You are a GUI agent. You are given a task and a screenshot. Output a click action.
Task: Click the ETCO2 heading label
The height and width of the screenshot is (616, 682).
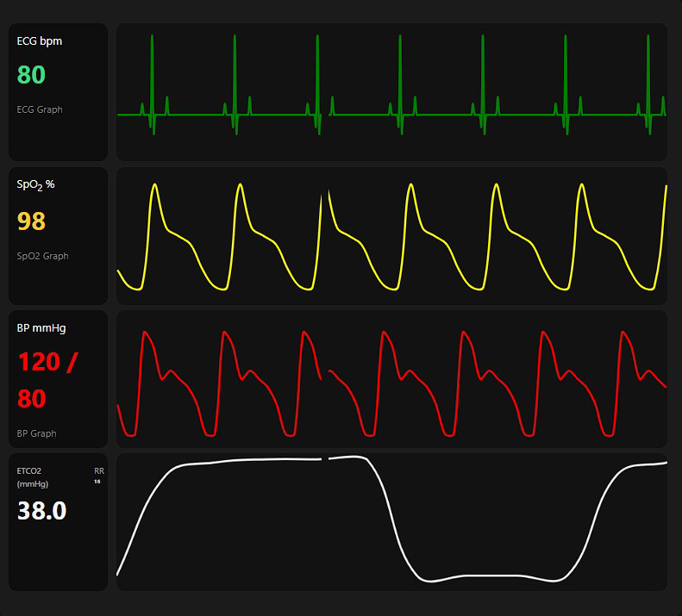click(28, 471)
